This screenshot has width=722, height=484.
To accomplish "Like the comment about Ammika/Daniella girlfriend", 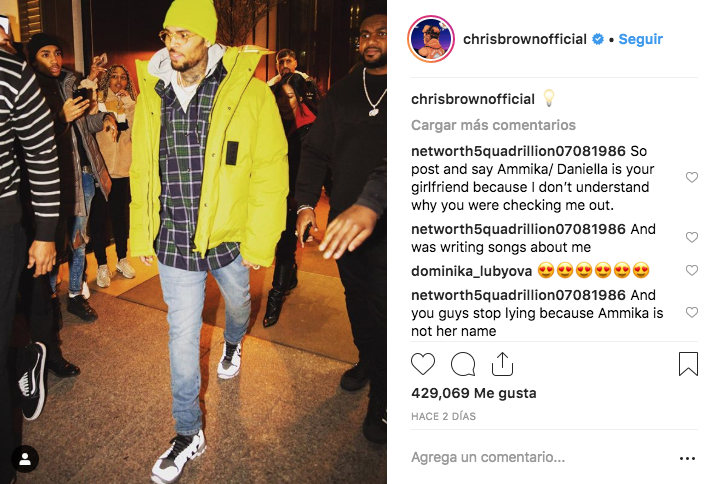I will (x=692, y=177).
